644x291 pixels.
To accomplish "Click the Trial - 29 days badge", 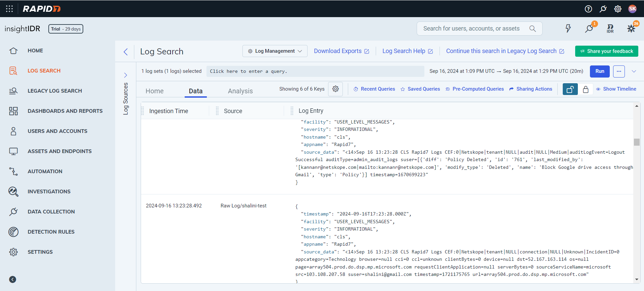I will coord(66,29).
